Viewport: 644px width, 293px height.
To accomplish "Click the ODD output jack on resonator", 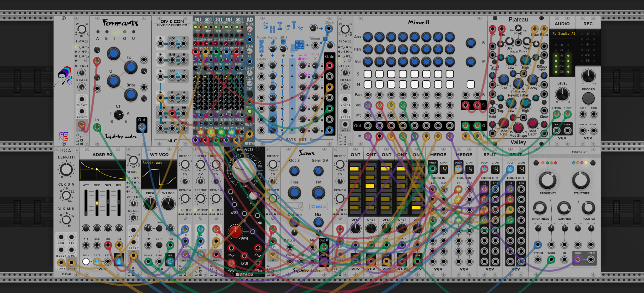I will [x=577, y=260].
